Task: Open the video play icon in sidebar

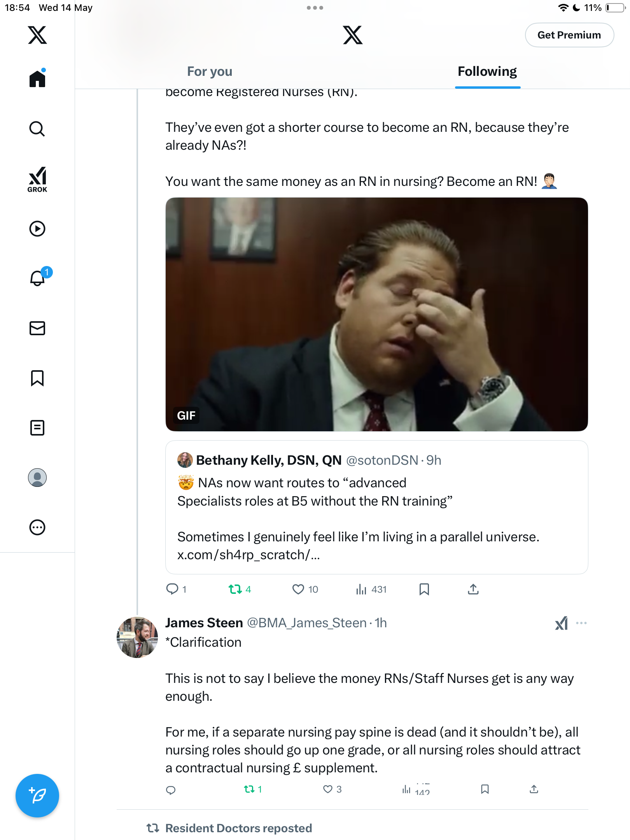Action: click(37, 229)
